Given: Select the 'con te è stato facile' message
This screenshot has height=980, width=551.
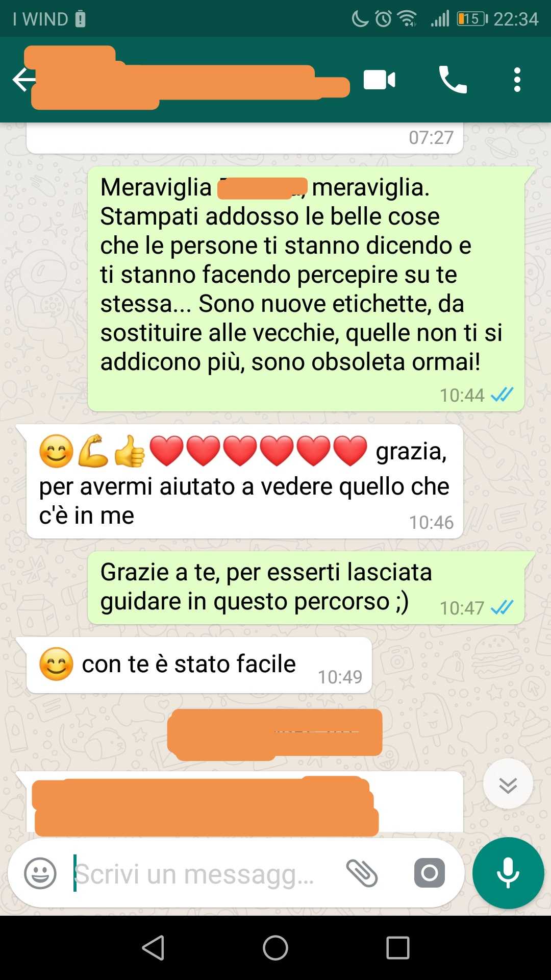Looking at the screenshot, I should tap(199, 665).
